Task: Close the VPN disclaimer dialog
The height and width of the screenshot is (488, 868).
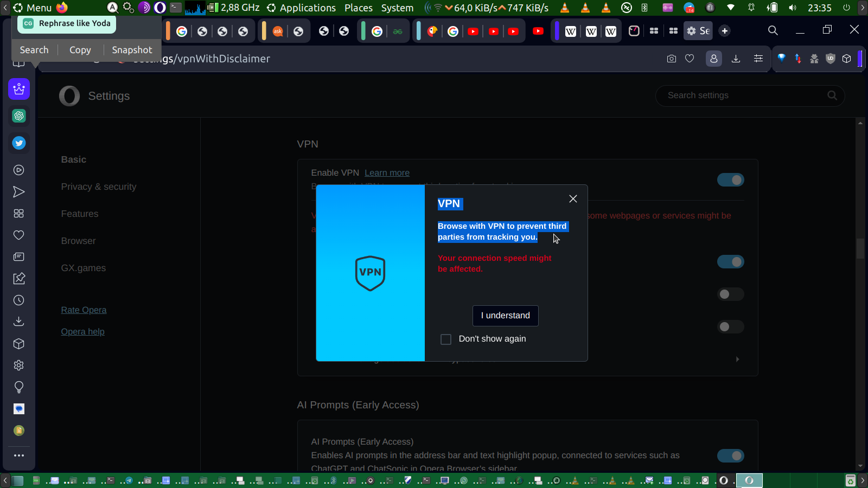Action: 573,199
